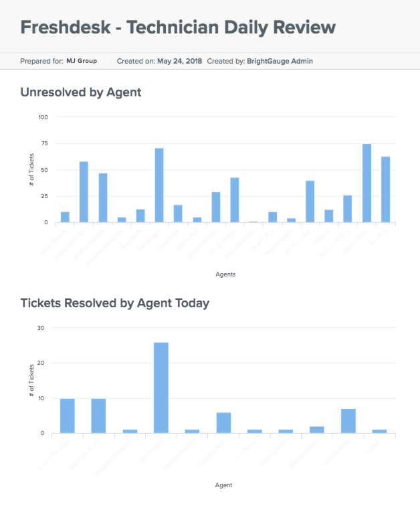Select the "Agents" x-axis title
Viewport: 420px width, 508px height.
[225, 274]
